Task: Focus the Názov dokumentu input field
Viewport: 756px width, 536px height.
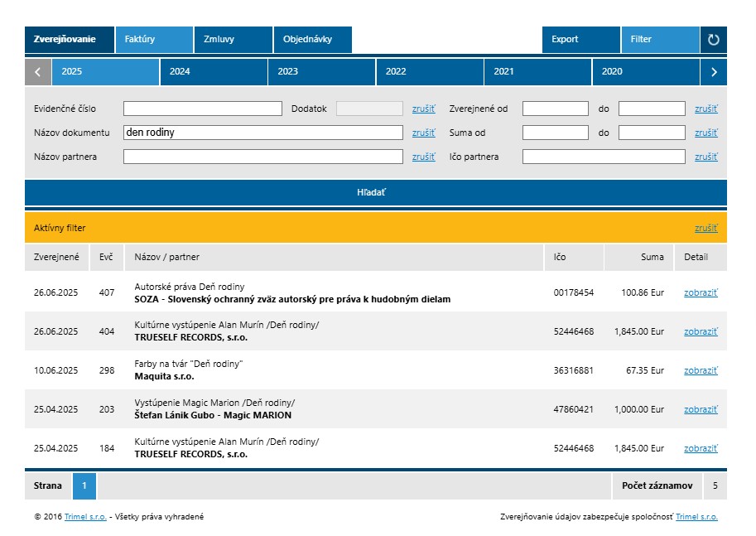Action: tap(262, 133)
